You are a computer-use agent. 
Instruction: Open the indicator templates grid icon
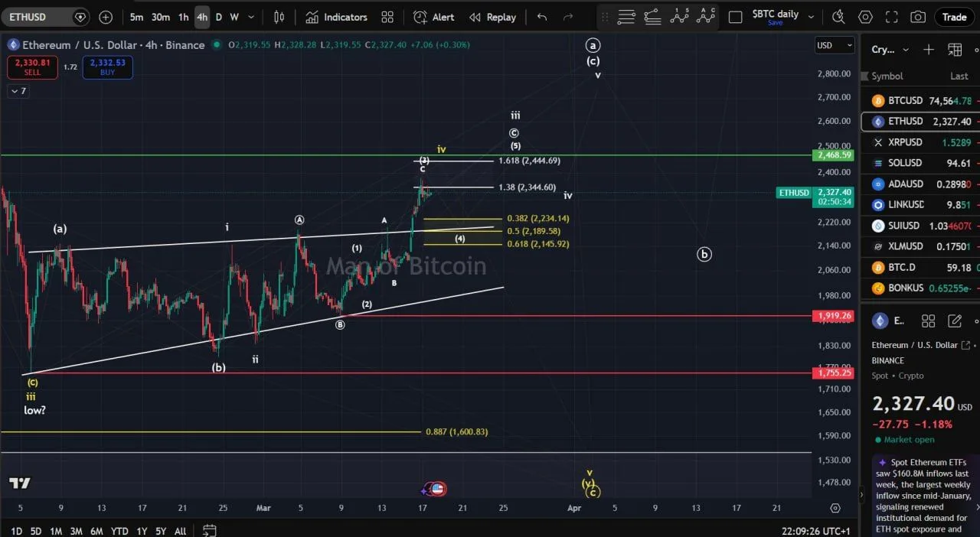point(387,17)
